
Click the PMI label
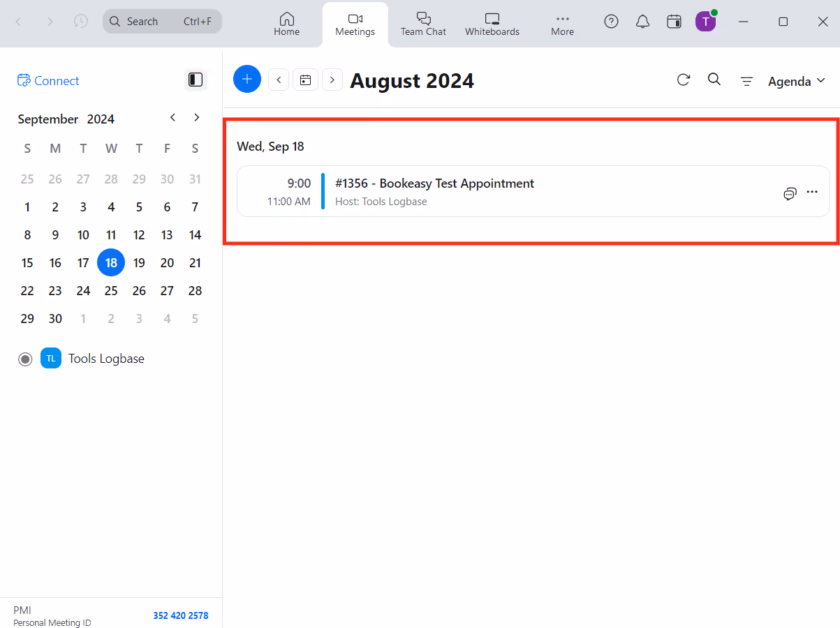22,610
